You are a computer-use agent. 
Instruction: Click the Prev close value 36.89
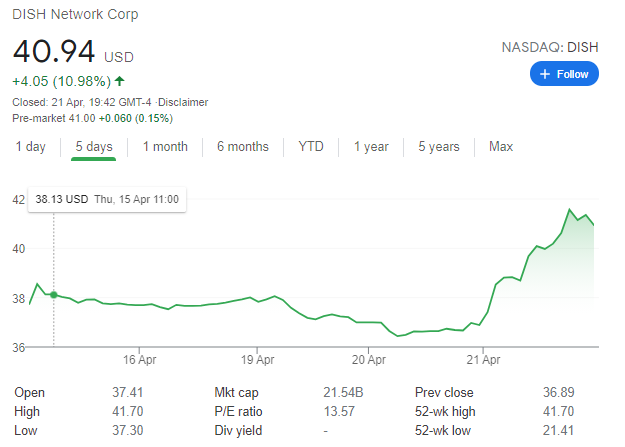coord(558,392)
